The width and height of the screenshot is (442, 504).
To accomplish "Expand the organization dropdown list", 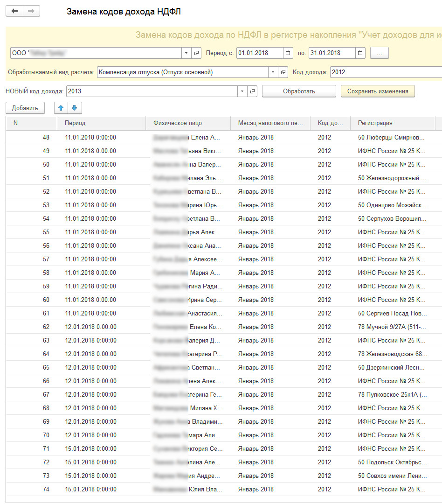I will click(186, 53).
